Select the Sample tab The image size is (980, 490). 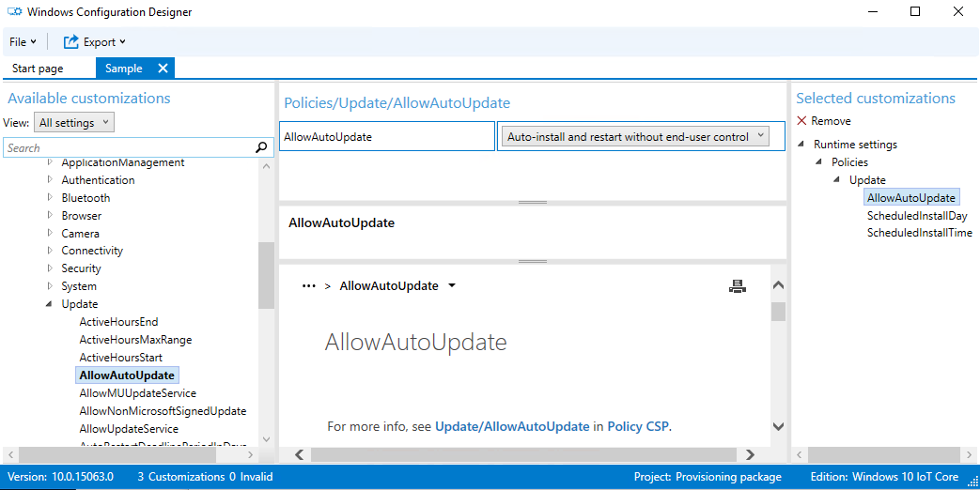tap(124, 69)
